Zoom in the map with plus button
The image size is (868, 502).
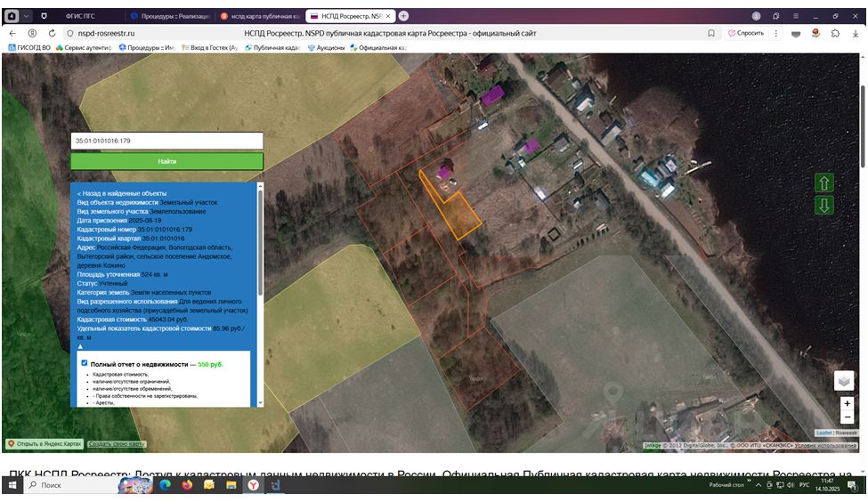(x=847, y=403)
